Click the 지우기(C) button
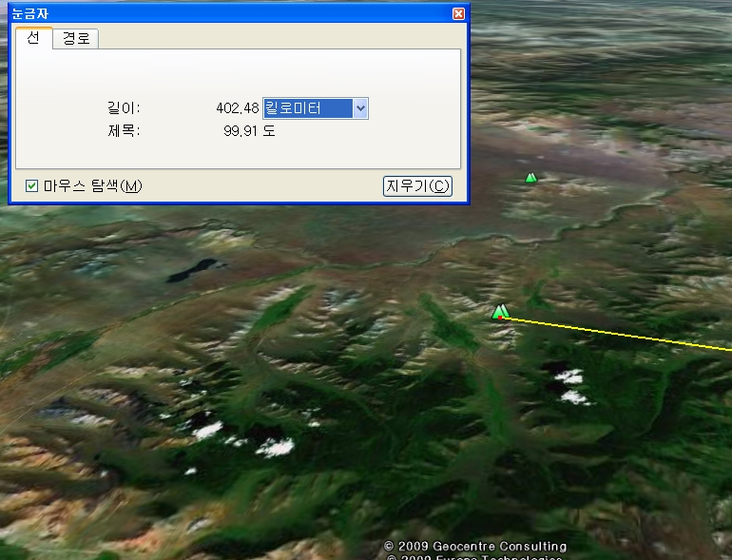732x560 pixels. (x=417, y=186)
